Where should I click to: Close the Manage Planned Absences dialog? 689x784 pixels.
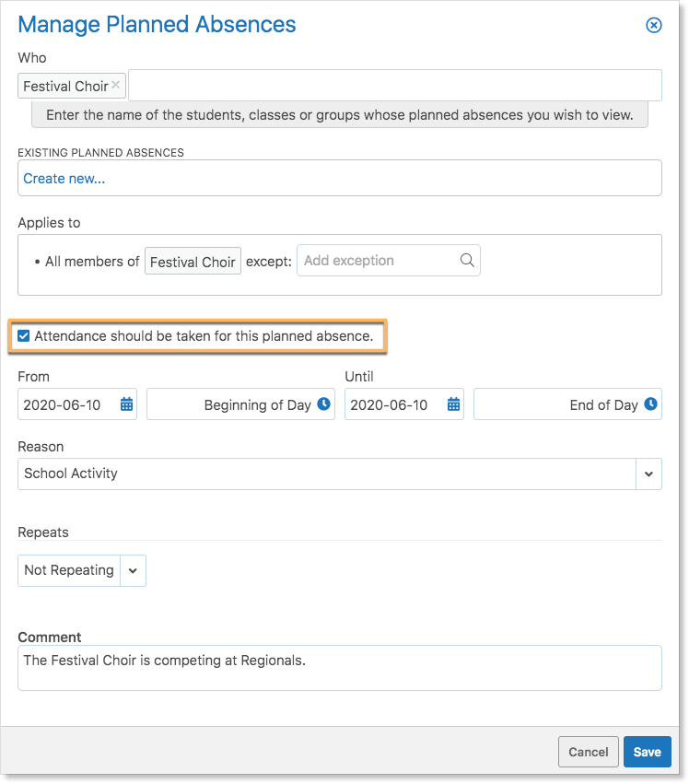[x=653, y=25]
